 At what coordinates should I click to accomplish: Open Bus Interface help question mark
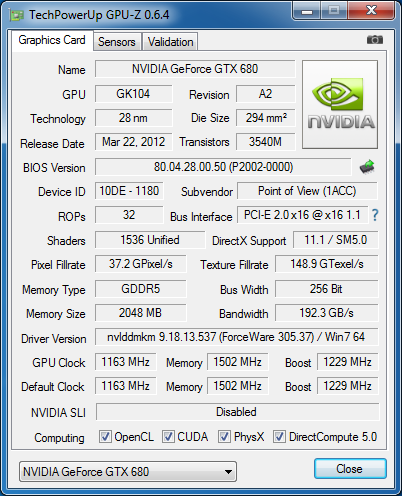pyautogui.click(x=375, y=215)
